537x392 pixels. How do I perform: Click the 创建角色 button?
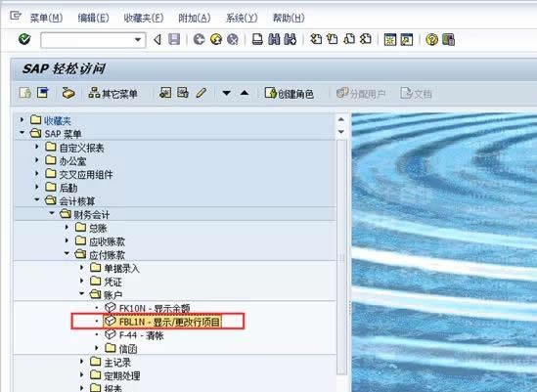pyautogui.click(x=290, y=93)
